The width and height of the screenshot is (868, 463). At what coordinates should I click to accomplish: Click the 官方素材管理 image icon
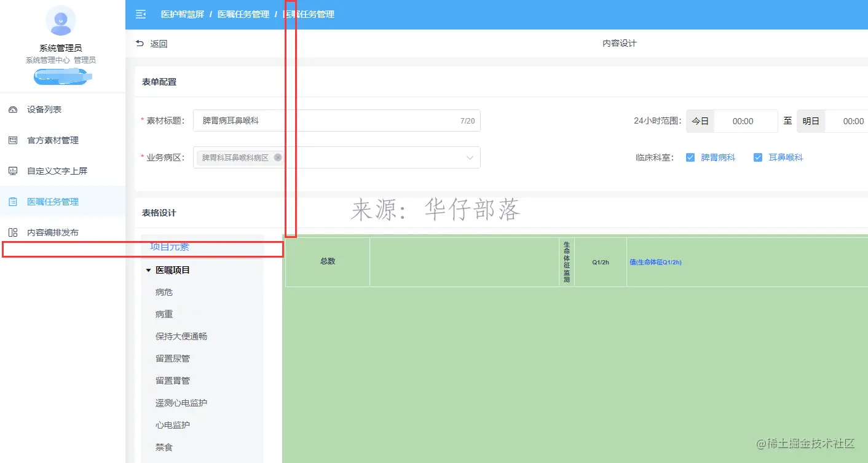click(x=13, y=140)
